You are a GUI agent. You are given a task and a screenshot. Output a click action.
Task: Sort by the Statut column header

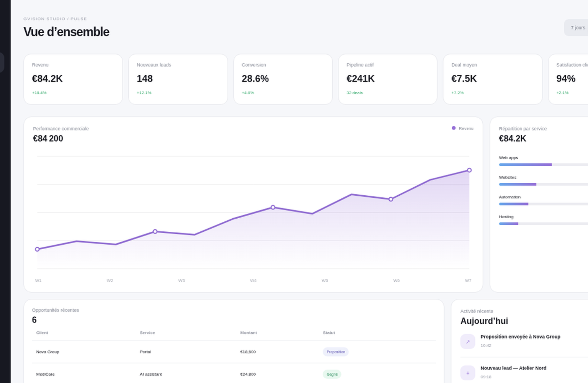(x=329, y=333)
